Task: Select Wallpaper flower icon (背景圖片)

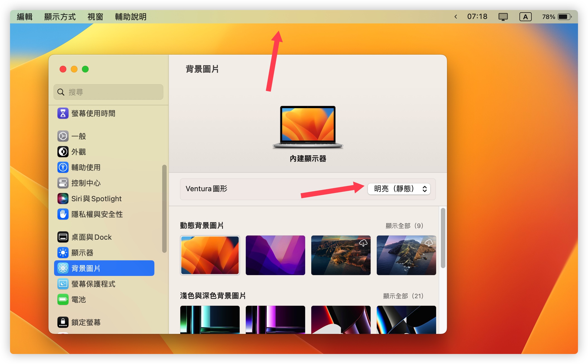Action: coord(63,268)
